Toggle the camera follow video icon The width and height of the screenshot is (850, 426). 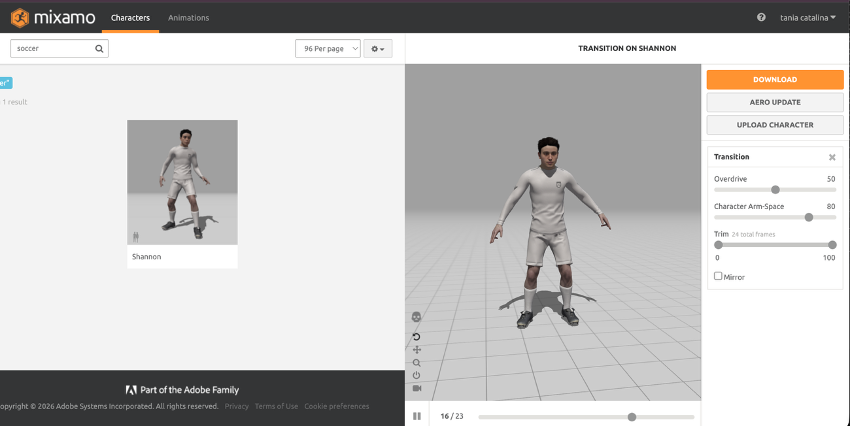(416, 388)
